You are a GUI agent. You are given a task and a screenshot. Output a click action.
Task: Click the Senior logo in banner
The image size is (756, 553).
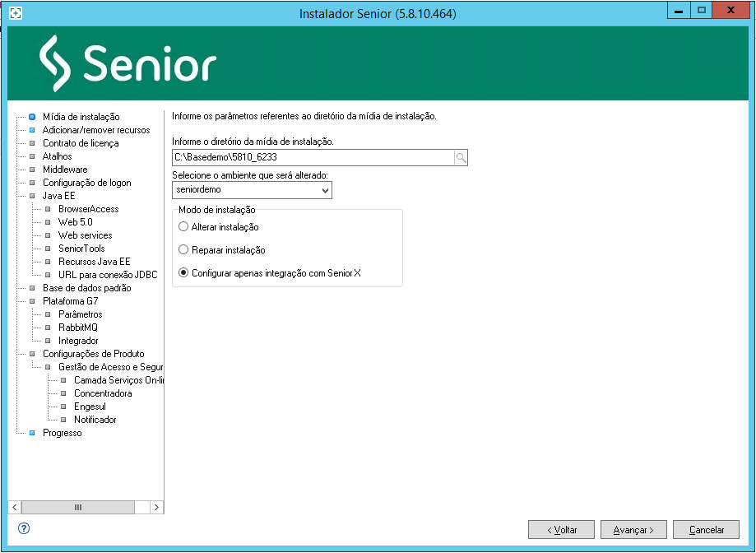tap(128, 63)
